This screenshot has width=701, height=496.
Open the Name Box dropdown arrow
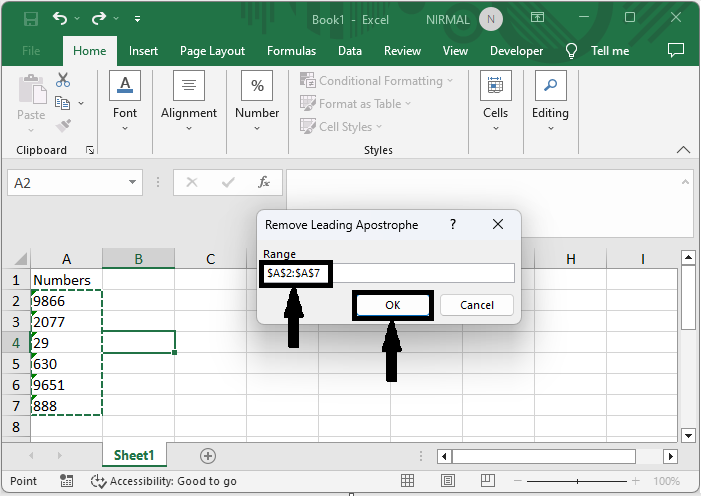click(132, 182)
